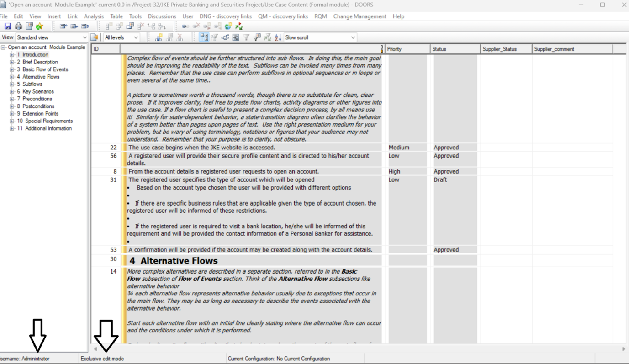This screenshot has width=629, height=364.
Task: Click the Supplier_Status column header
Action: [499, 49]
